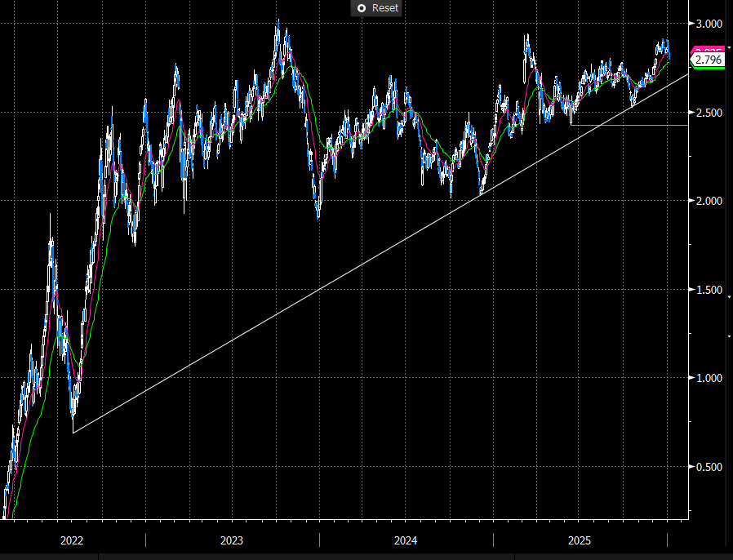
Task: Select the 2023 year label on time axis
Action: coord(231,541)
